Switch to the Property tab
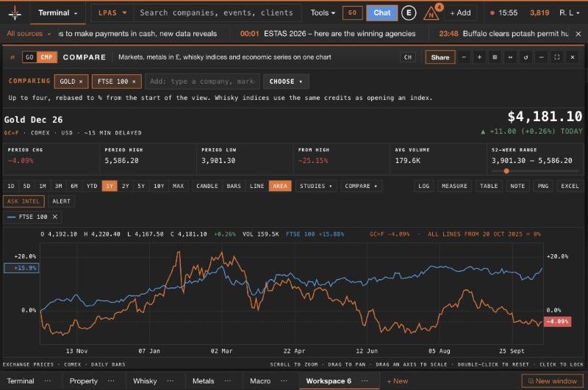The height and width of the screenshot is (390, 588). tap(84, 380)
